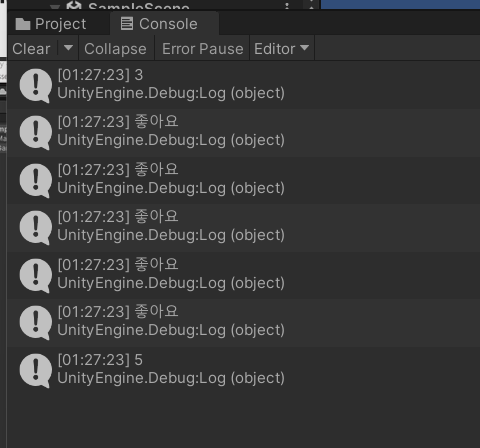Click the Console tab list icon

(127, 24)
